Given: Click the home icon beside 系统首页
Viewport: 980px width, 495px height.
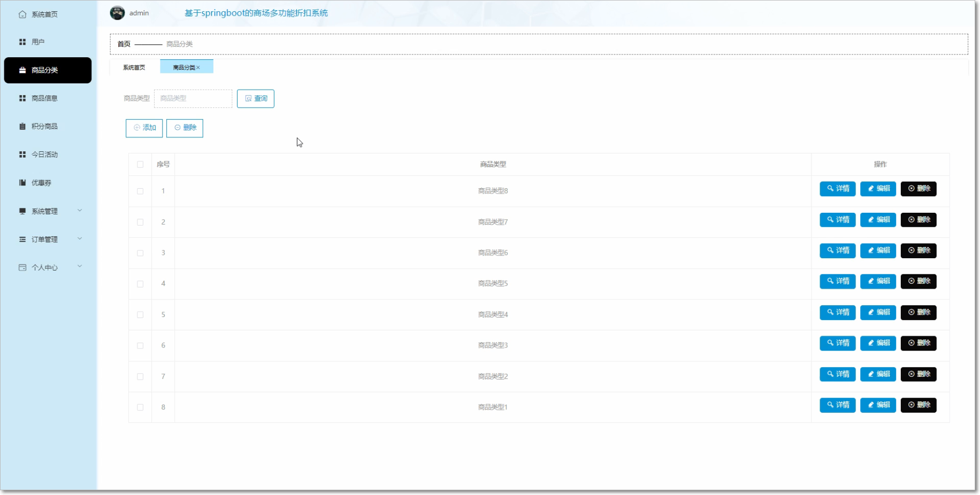Looking at the screenshot, I should (x=22, y=14).
